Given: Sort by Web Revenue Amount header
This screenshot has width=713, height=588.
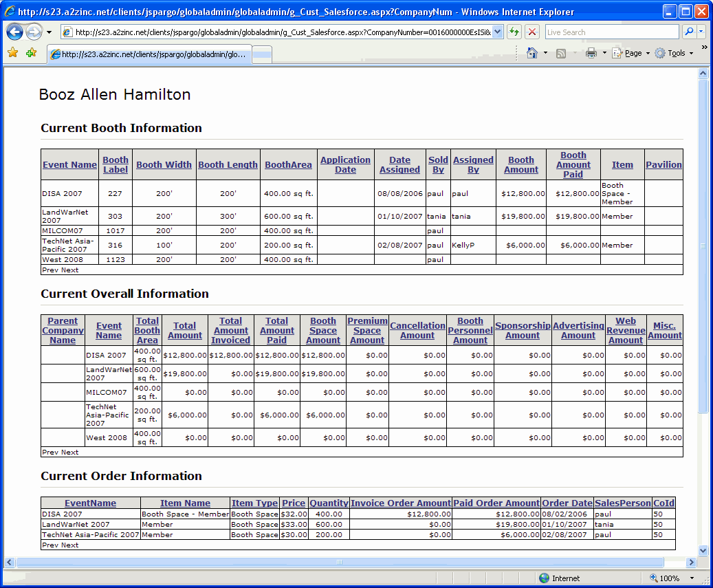Looking at the screenshot, I should 626,330.
